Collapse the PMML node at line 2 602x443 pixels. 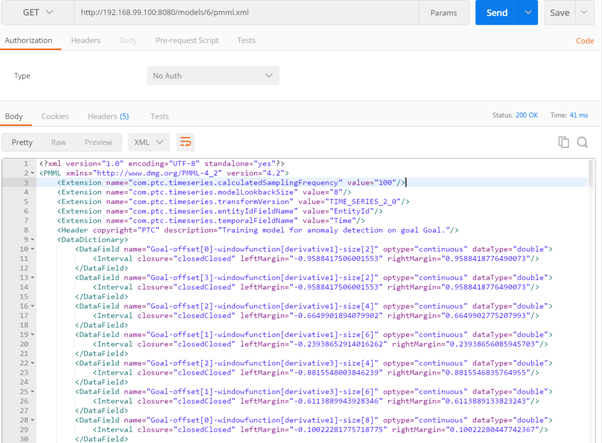(x=33, y=173)
